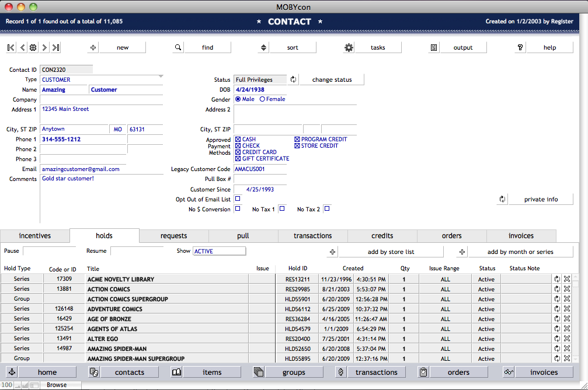Screen dimensions: 588x390
Task: Open the contact Type dropdown
Action: coord(102,79)
